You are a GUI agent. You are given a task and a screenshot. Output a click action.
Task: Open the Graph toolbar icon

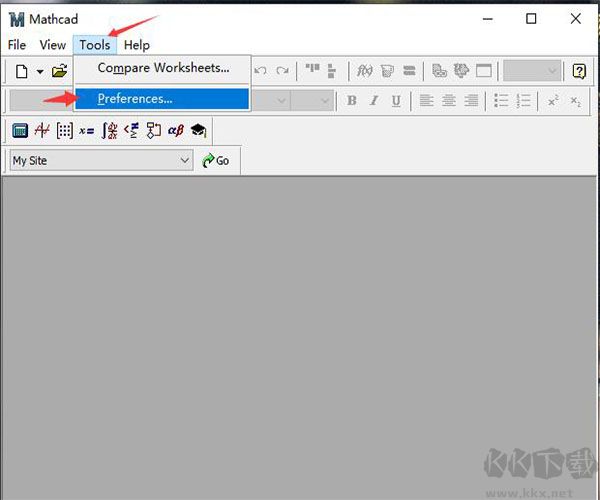(42, 130)
